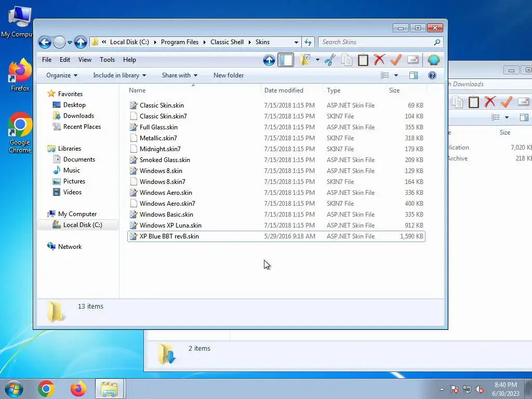Select the Windows Aero.skin7 file
The width and height of the screenshot is (532, 399).
(x=276, y=204)
